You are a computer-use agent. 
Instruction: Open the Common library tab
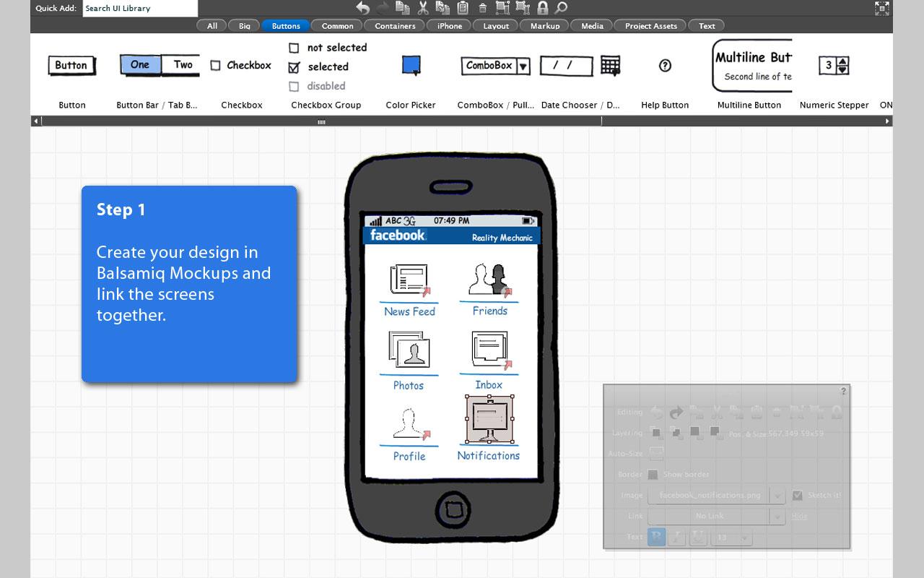click(x=337, y=26)
